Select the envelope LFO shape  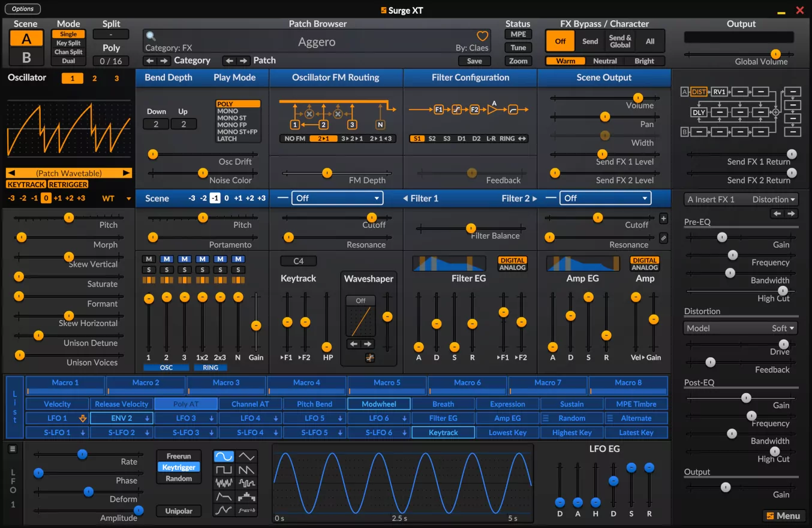click(224, 497)
